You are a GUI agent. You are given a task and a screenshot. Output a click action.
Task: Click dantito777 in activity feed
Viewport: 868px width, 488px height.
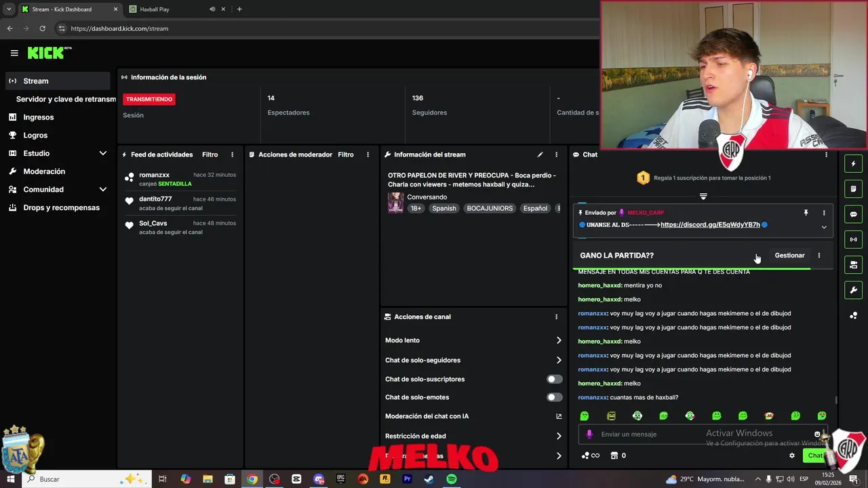click(155, 199)
